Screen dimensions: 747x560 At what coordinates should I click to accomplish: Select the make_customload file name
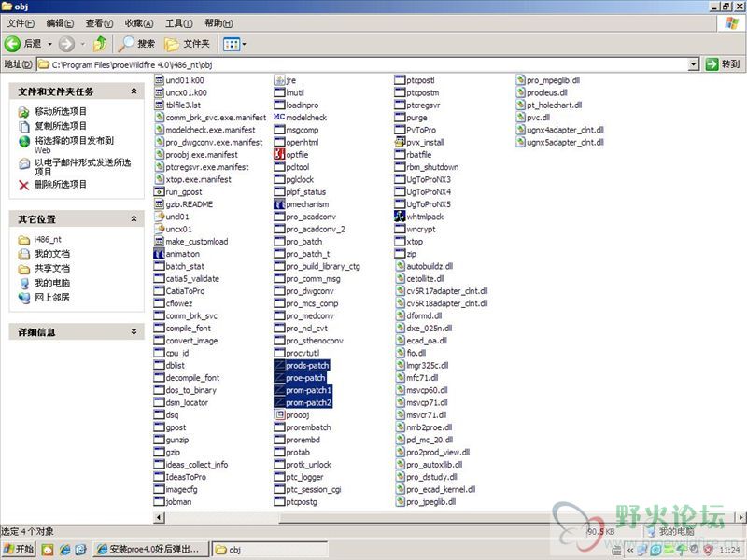[197, 242]
